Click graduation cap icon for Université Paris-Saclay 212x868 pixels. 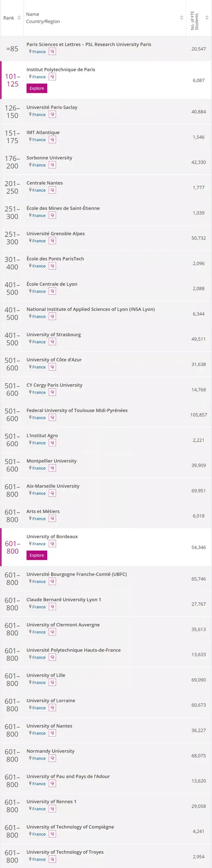[x=52, y=114]
